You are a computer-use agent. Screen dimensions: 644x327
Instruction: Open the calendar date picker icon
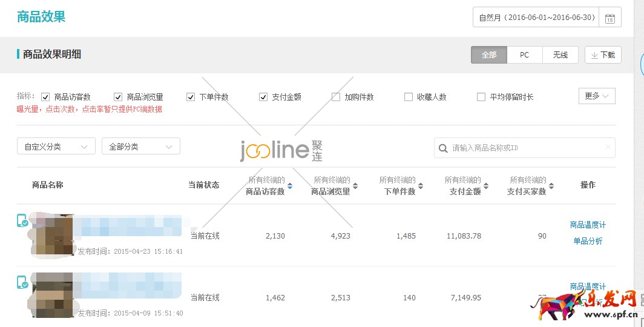609,18
